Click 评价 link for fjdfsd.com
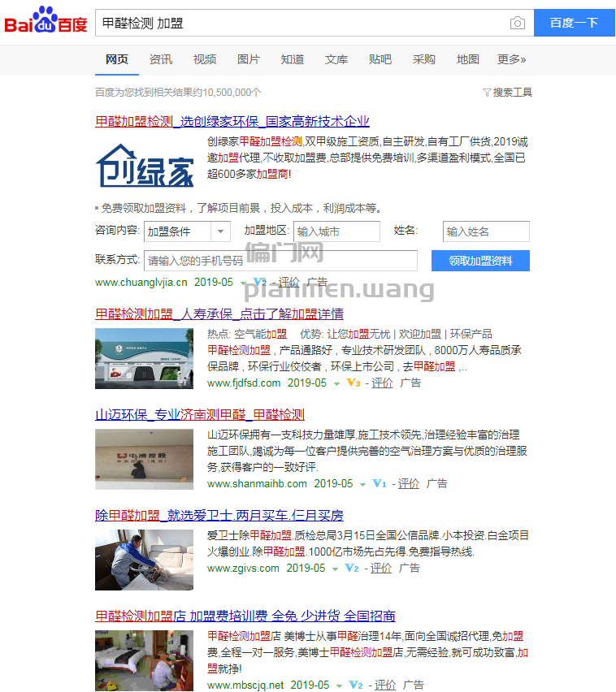The height and width of the screenshot is (692, 616). (382, 383)
